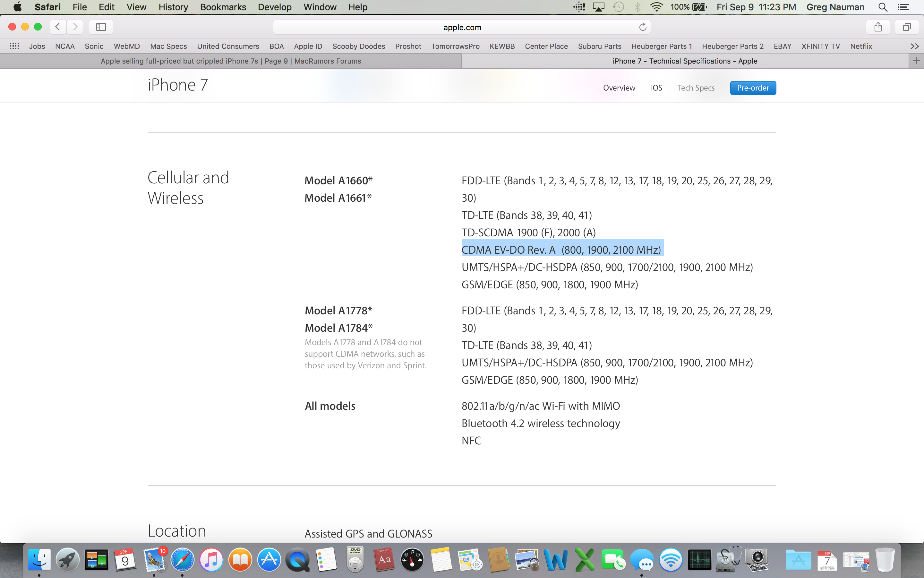Image resolution: width=924 pixels, height=578 pixels.
Task: Click the Overview link
Action: [619, 88]
